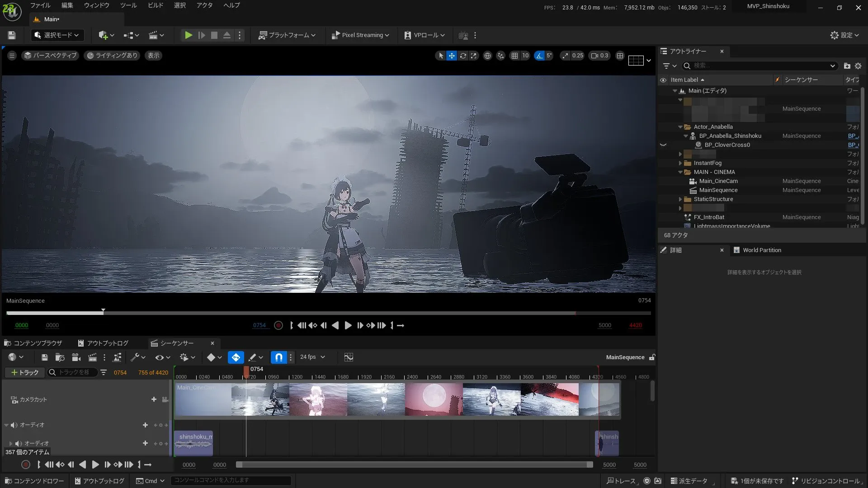
Task: Select the plain selection arrow tool
Action: (440, 55)
